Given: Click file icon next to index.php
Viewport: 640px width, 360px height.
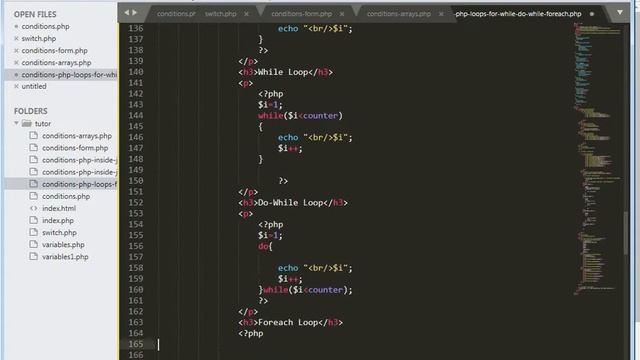Looking at the screenshot, I should [x=33, y=220].
